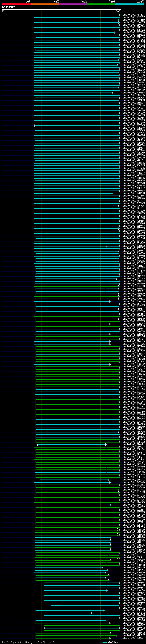Select label UniRef100_O22573
The height and width of the screenshot is (644, 146).
[134, 392]
